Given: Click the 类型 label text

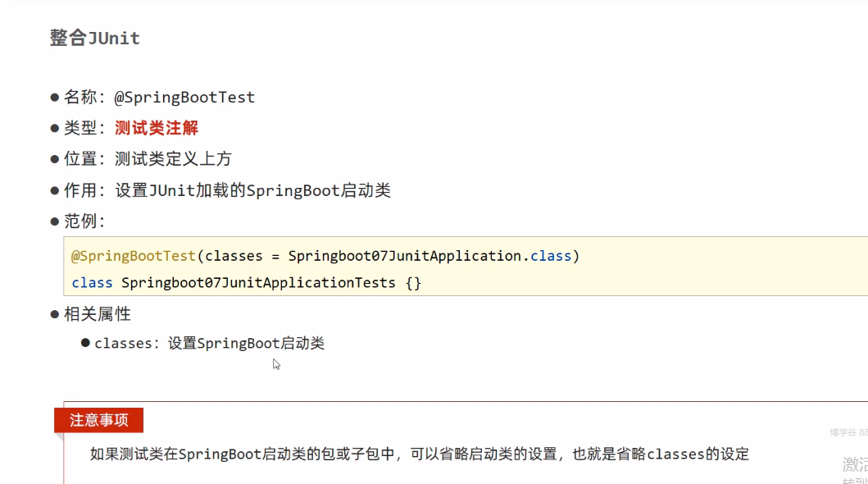Looking at the screenshot, I should 80,128.
